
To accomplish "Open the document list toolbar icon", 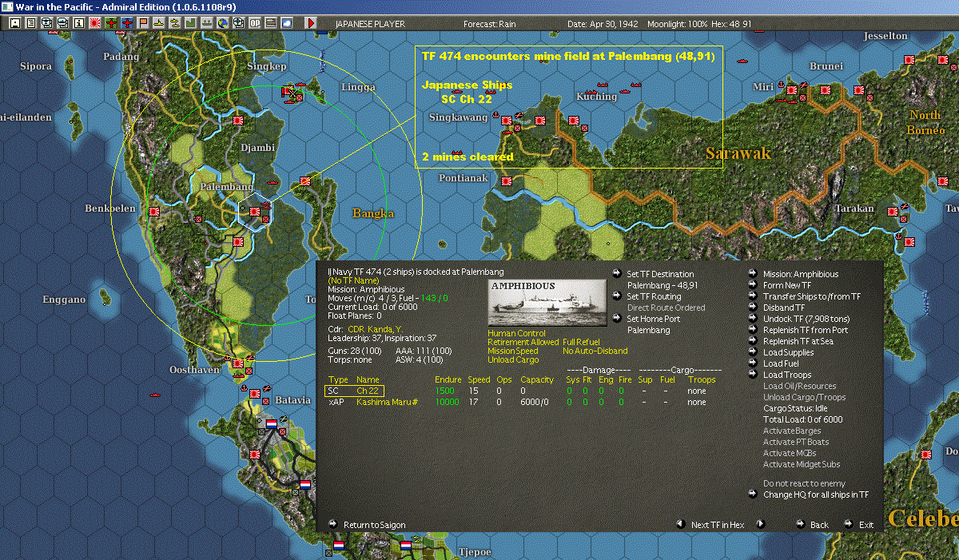I will point(31,23).
